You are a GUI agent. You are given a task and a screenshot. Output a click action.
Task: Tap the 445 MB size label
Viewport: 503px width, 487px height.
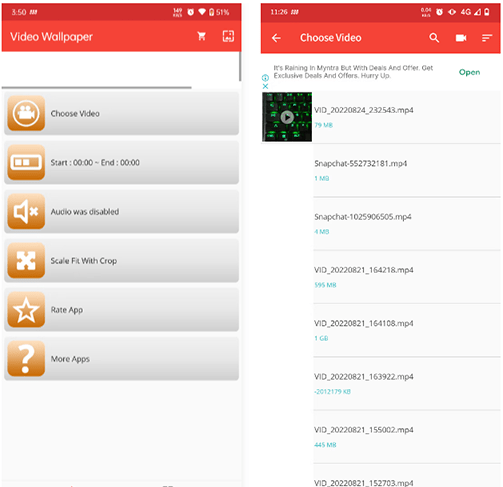[325, 445]
